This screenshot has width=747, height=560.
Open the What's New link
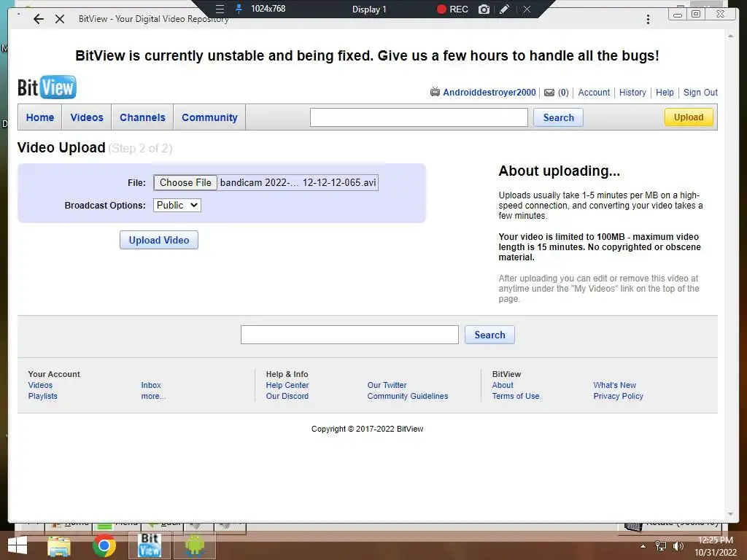point(614,385)
